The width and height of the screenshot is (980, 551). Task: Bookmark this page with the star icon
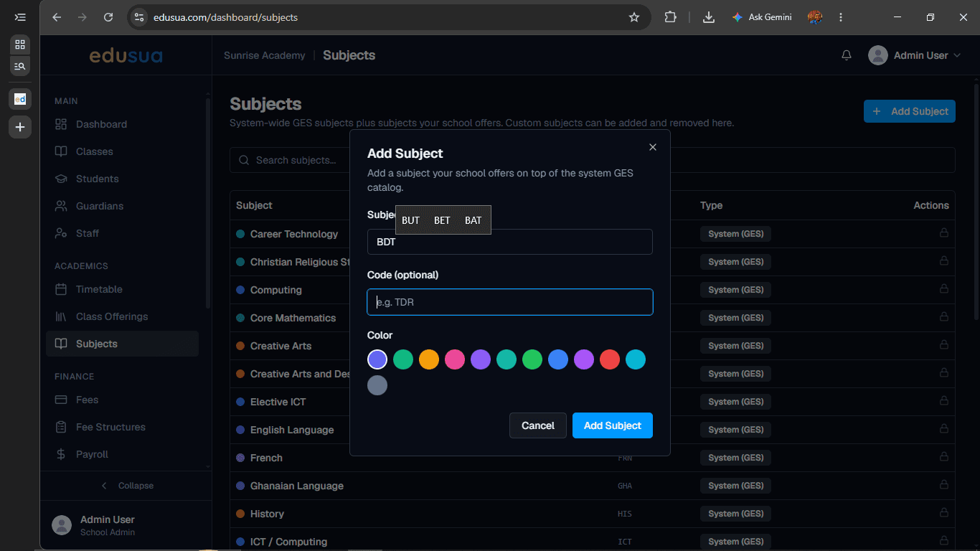point(634,17)
